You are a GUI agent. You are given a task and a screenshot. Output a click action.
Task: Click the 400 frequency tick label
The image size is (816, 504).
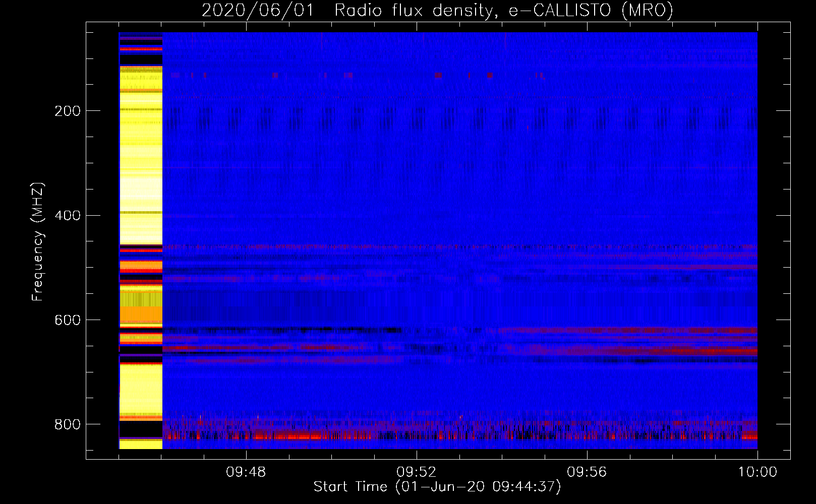coord(67,216)
